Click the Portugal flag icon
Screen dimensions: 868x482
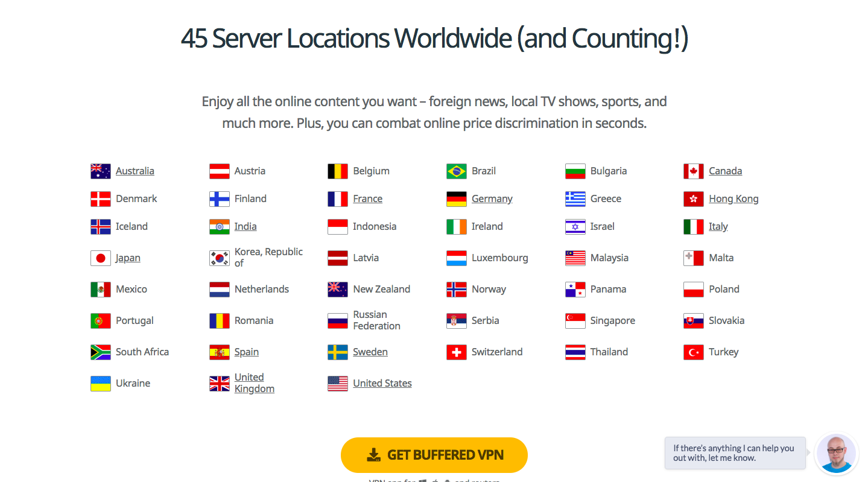(x=101, y=321)
